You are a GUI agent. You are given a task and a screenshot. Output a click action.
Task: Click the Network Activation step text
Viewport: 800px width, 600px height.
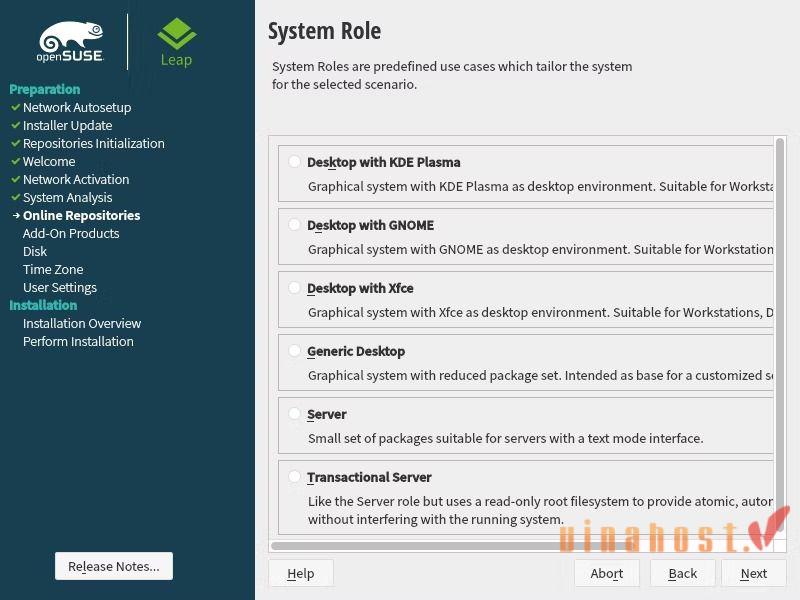click(76, 179)
